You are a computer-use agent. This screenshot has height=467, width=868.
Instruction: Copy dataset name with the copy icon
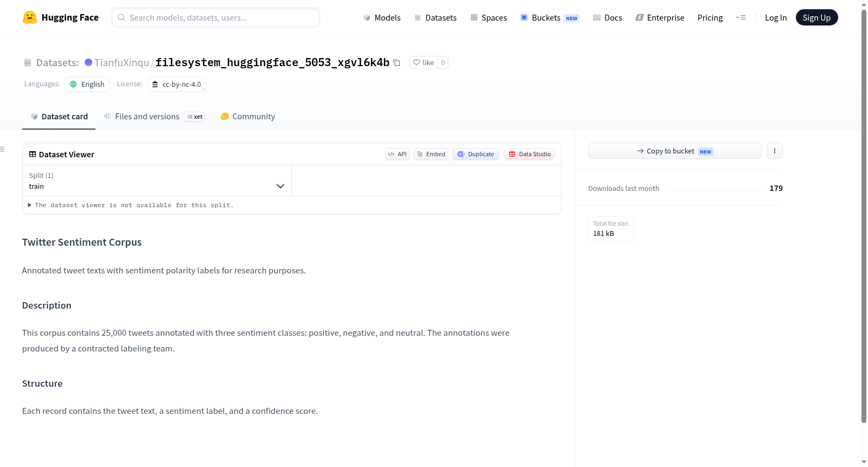coord(397,62)
